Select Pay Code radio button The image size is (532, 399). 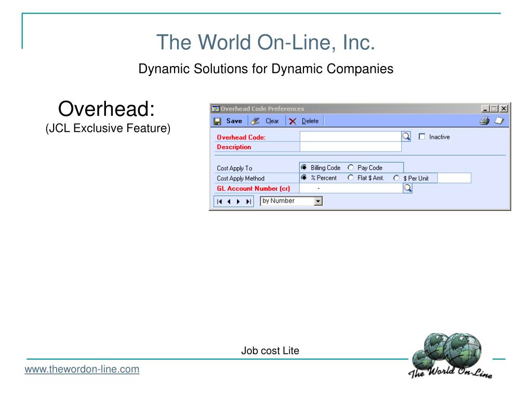click(351, 168)
